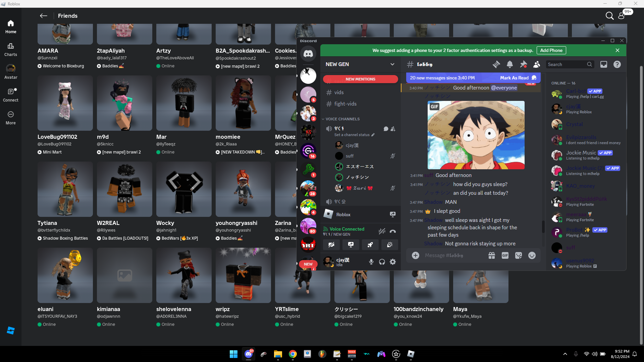Open Roblox Charts in sidebar
This screenshot has width=644, height=362.
click(11, 49)
